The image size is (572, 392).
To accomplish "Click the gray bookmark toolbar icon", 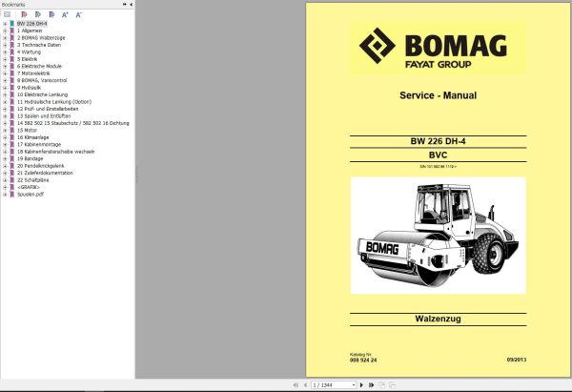I will 37,14.
